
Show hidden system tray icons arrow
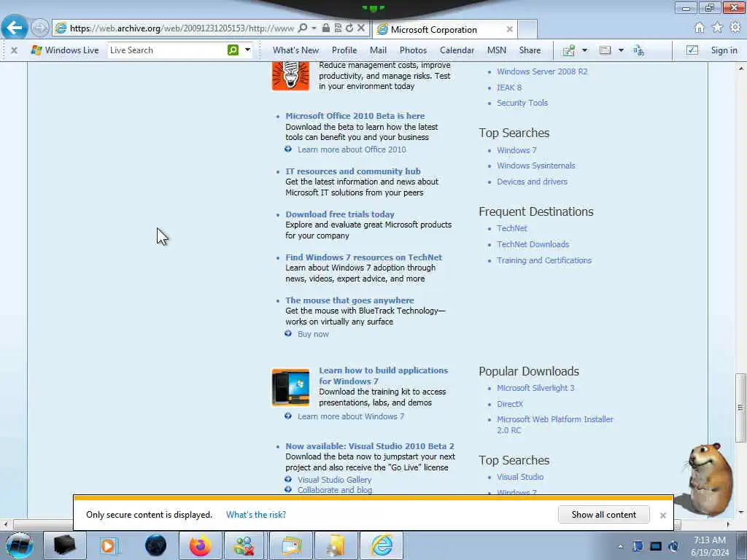pos(620,546)
